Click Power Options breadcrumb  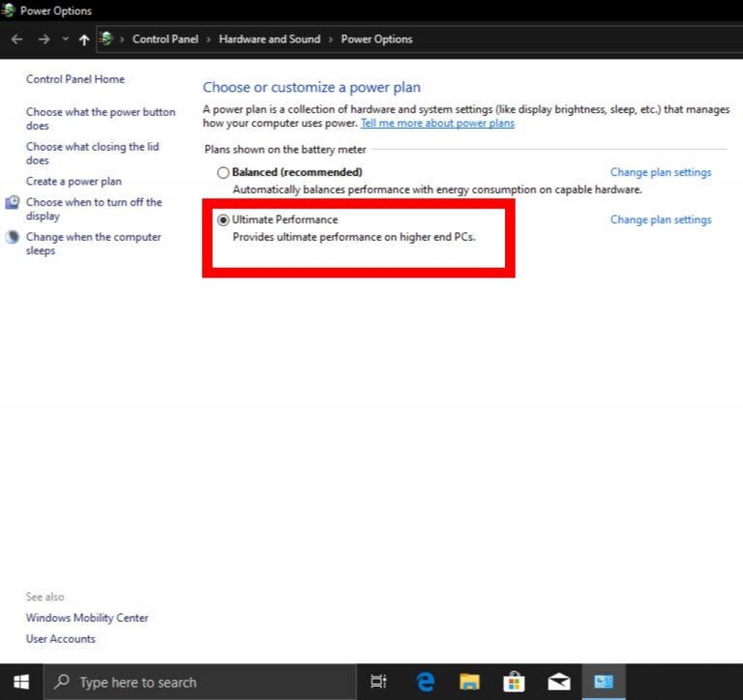[376, 40]
